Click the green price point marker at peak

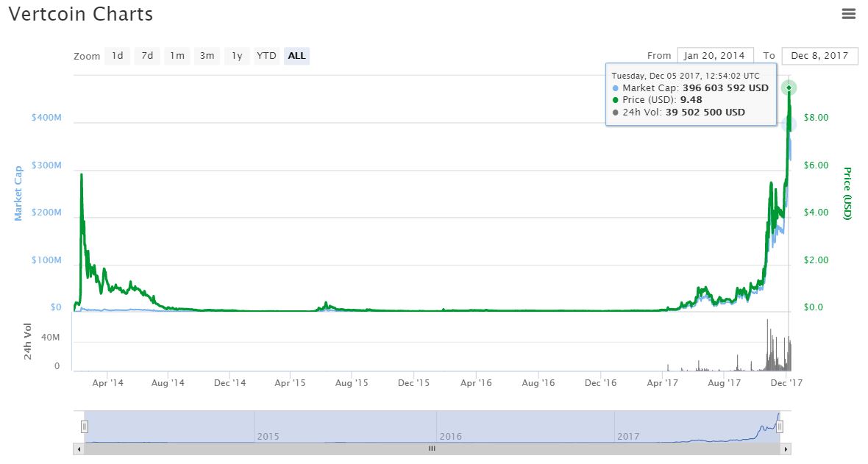pos(789,88)
